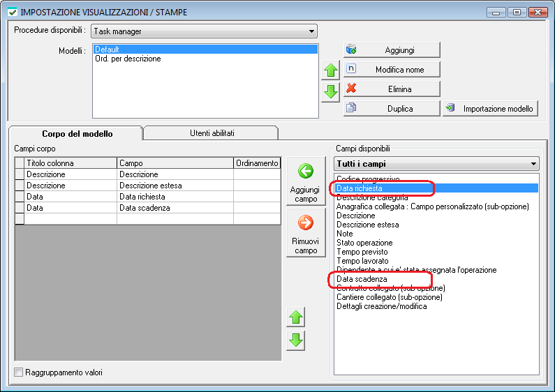Click the Elimina button with red X
The width and height of the screenshot is (555, 392).
click(392, 89)
